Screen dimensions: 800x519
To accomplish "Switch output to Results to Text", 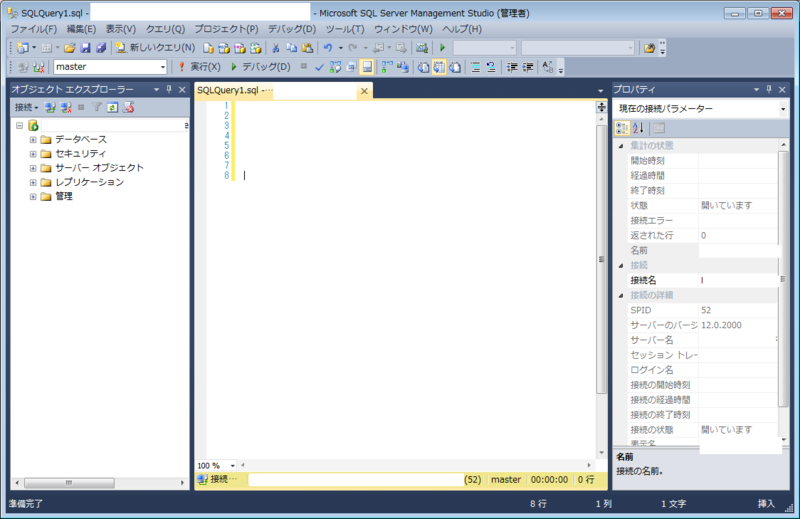I will pyautogui.click(x=423, y=67).
